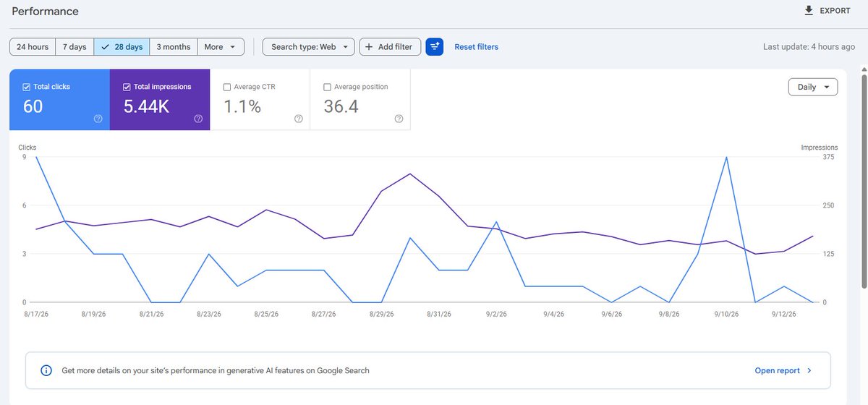Select the 7 days range
This screenshot has height=405, width=868.
pyautogui.click(x=75, y=46)
